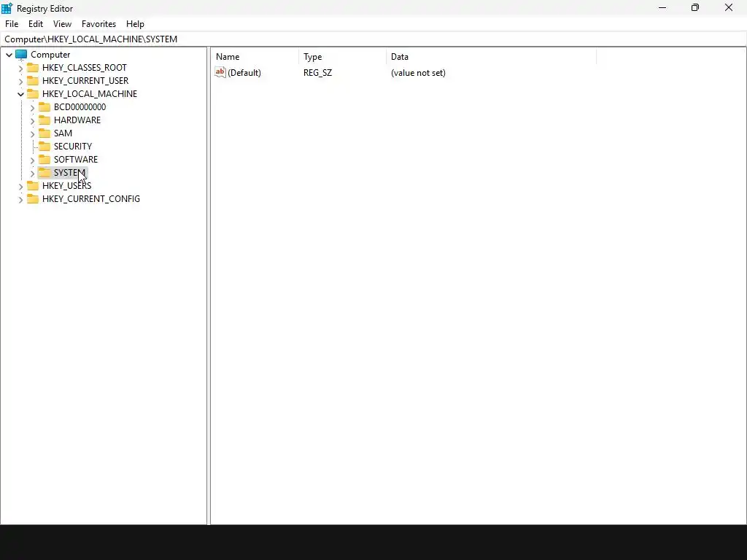The width and height of the screenshot is (747, 560).
Task: Collapse the HKEY_LOCAL_MACHINE branch chevron
Action: tap(20, 94)
